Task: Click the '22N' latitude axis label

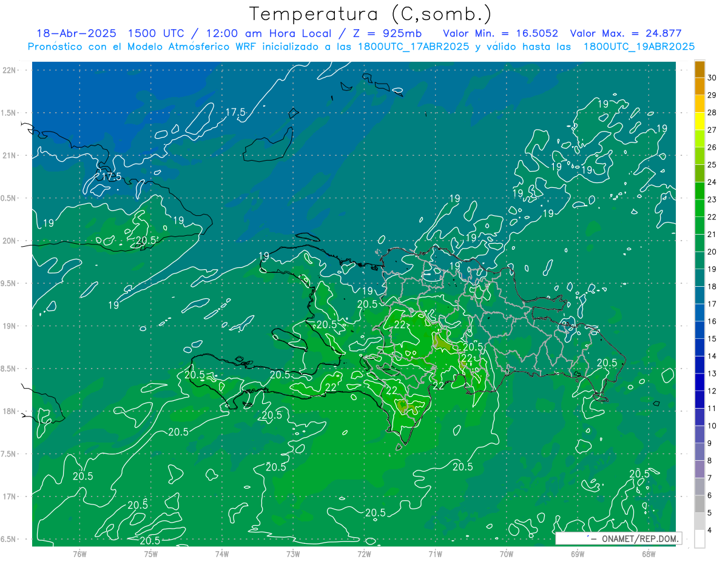Action: [x=9, y=70]
